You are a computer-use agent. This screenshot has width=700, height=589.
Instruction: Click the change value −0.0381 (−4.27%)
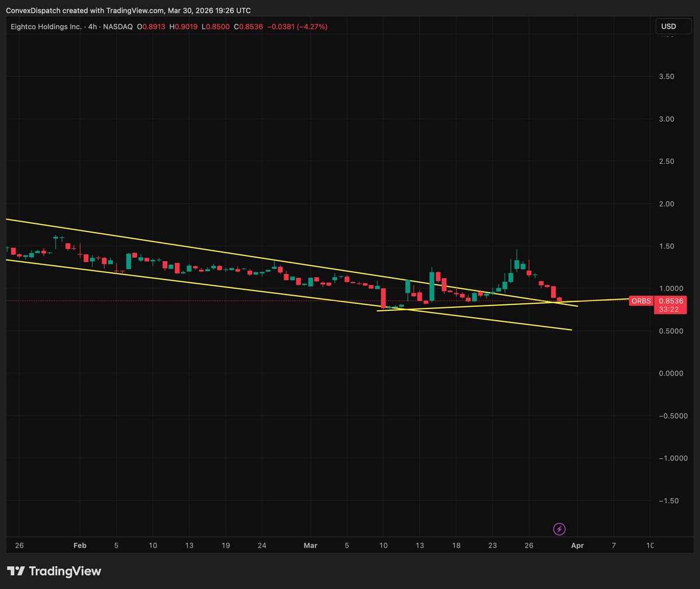pyautogui.click(x=297, y=27)
